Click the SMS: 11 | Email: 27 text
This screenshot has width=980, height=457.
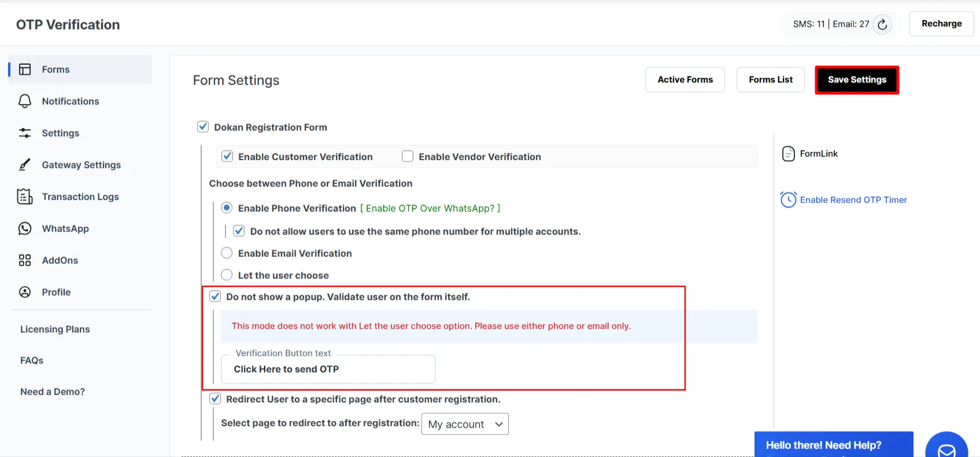tap(831, 24)
